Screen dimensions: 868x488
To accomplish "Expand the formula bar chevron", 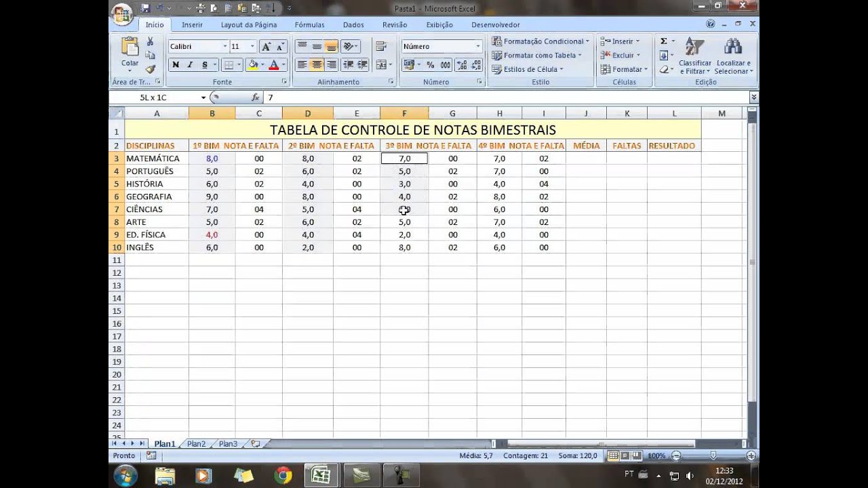I will pos(753,98).
